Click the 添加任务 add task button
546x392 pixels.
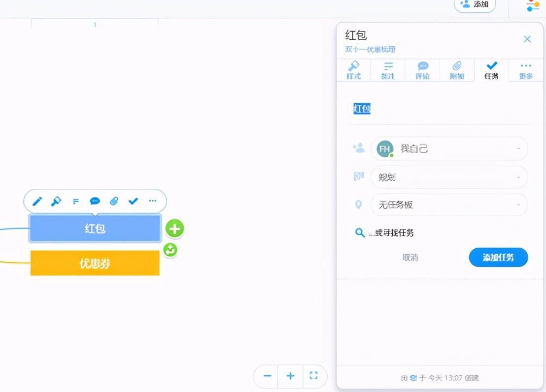[x=498, y=257]
